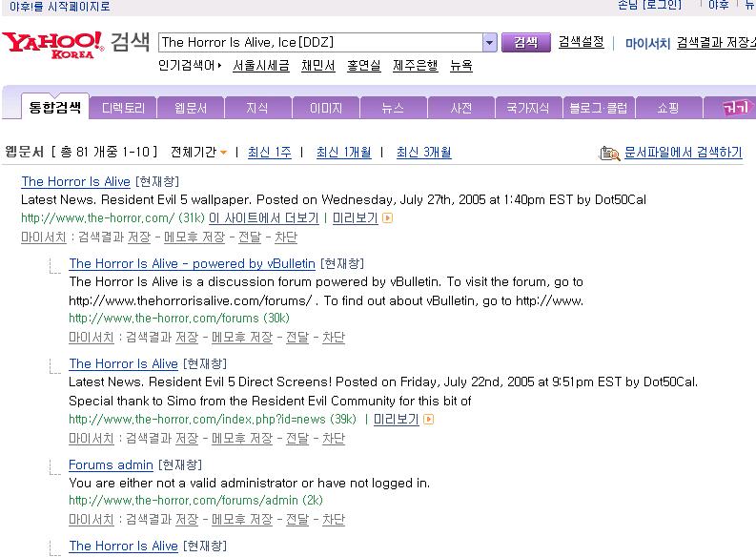Filter results by 최신 1주
Viewport: 756px width, 557px height.
pos(269,153)
